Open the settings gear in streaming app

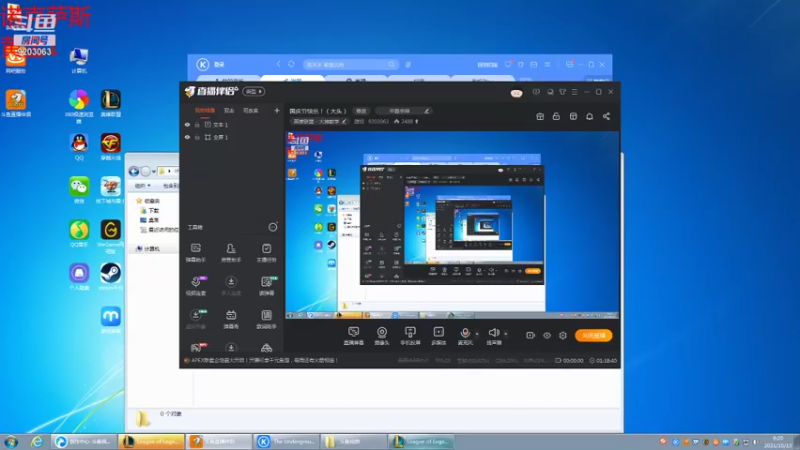[x=563, y=336]
